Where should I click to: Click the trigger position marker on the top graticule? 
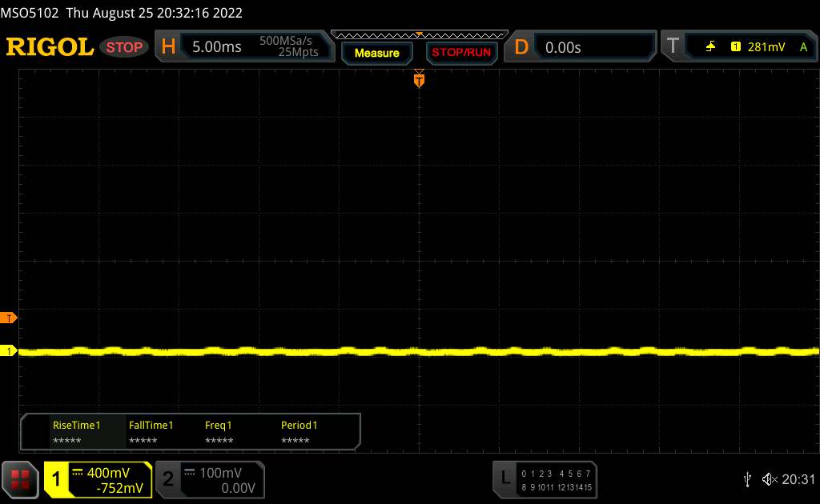(x=419, y=80)
